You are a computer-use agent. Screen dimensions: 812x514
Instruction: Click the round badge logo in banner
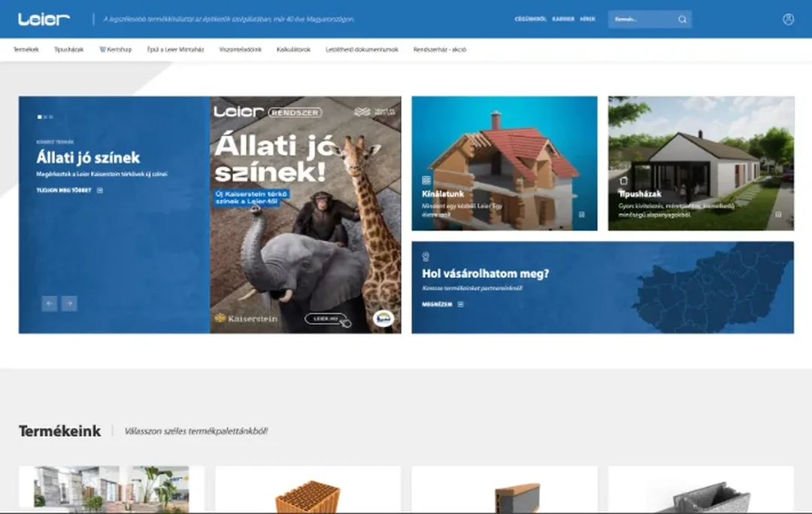coord(383,318)
